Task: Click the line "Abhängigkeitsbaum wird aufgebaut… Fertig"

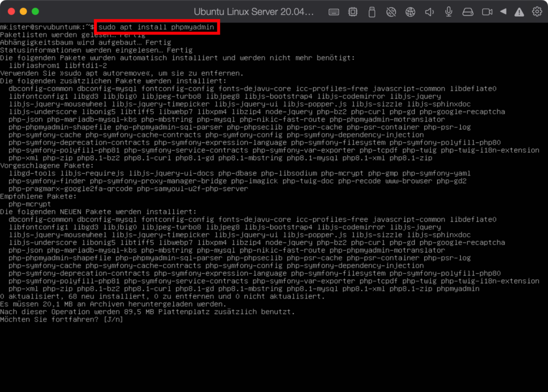Action: [86, 42]
